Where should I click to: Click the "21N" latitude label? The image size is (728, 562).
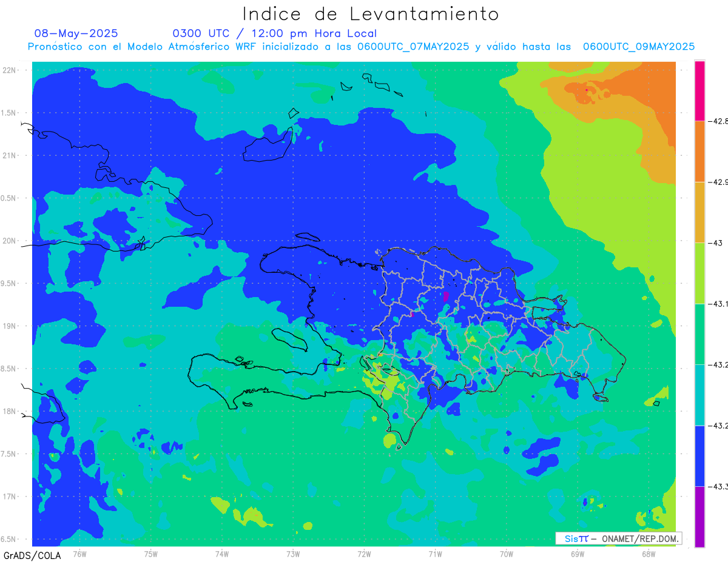coord(10,155)
